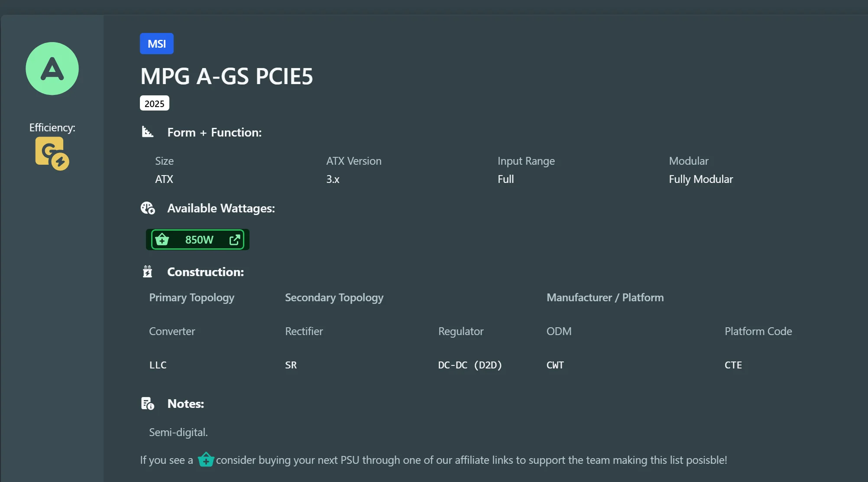This screenshot has width=868, height=482.
Task: Click teal basket icon in affiliate note
Action: point(206,459)
